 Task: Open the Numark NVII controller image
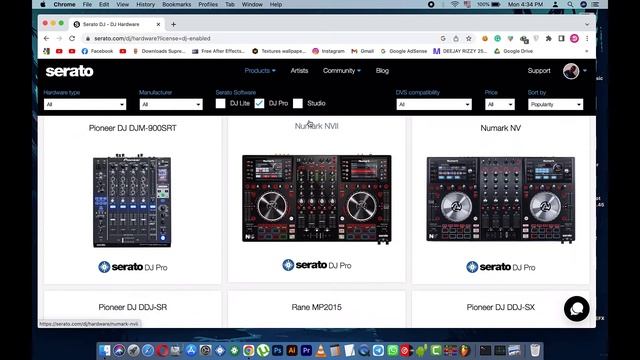(x=317, y=199)
